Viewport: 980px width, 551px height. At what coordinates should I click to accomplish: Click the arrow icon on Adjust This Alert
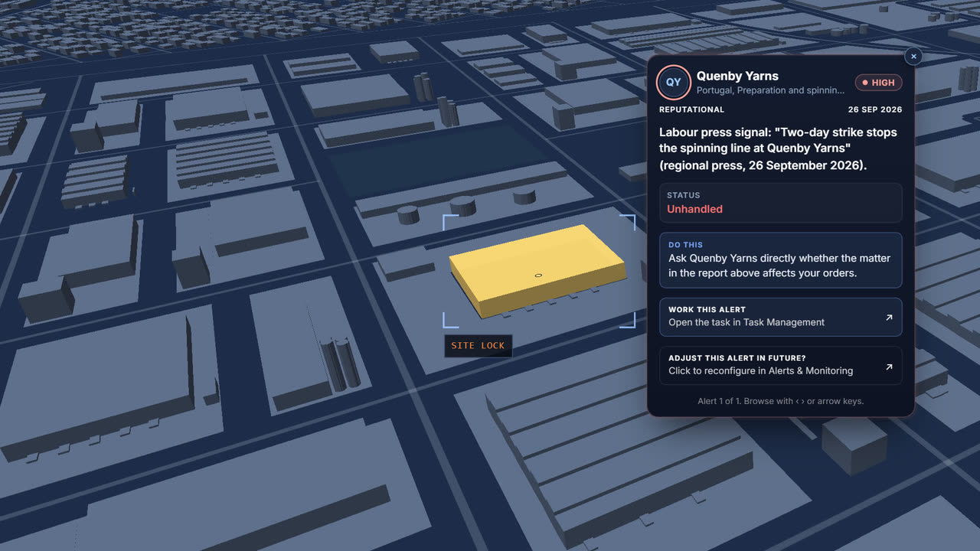(889, 367)
